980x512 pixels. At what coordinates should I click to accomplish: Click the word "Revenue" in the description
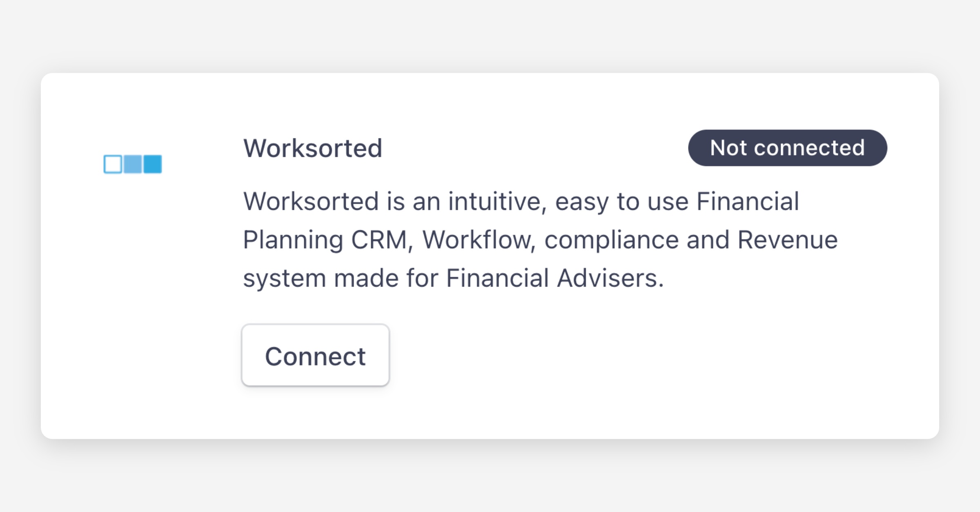click(787, 240)
